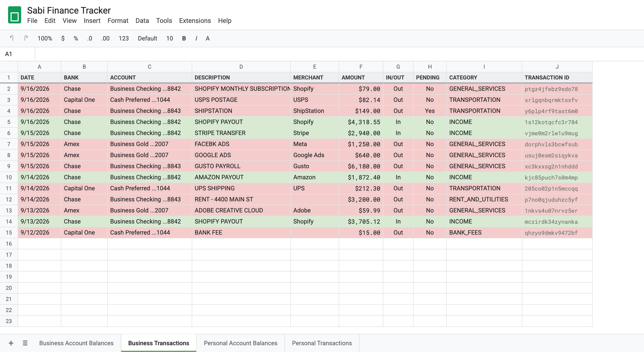Select row 5 header
The height and width of the screenshot is (352, 644).
coord(9,122)
